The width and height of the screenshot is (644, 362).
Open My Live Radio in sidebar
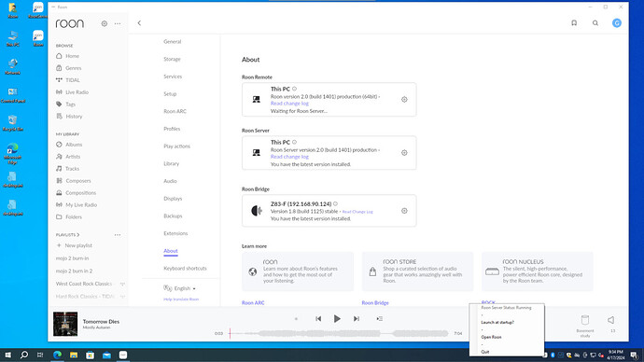point(81,205)
